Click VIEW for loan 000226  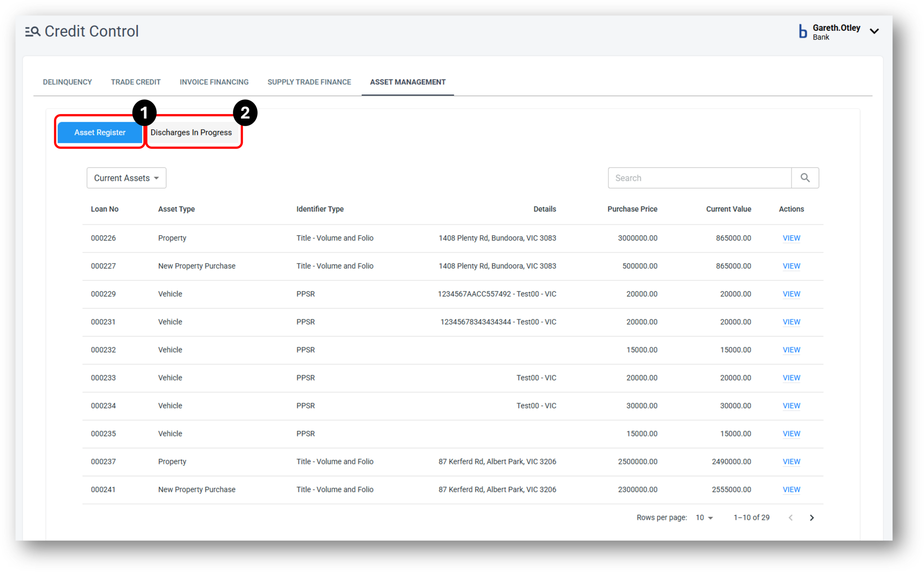pyautogui.click(x=791, y=238)
